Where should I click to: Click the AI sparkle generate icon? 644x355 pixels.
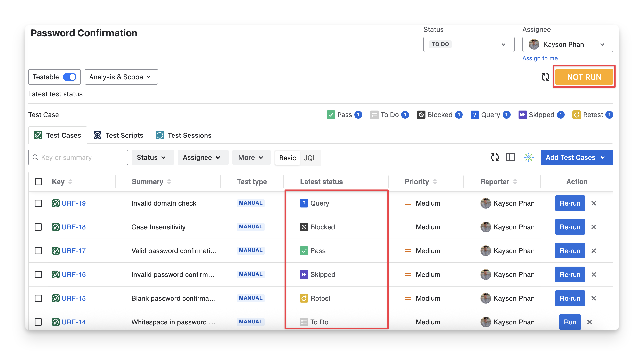(x=528, y=157)
